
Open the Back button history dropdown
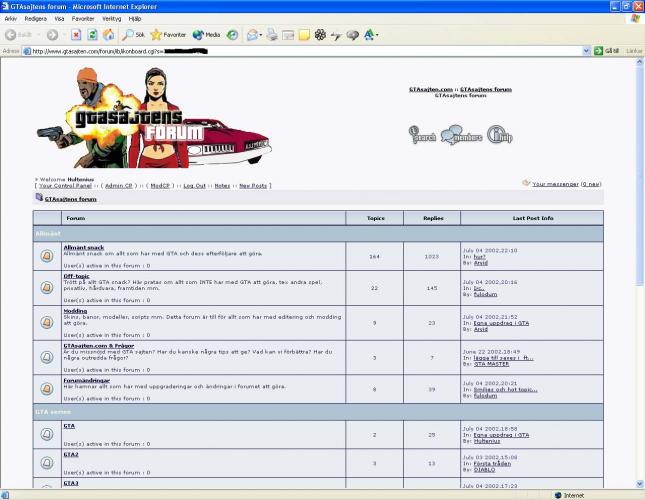39,35
